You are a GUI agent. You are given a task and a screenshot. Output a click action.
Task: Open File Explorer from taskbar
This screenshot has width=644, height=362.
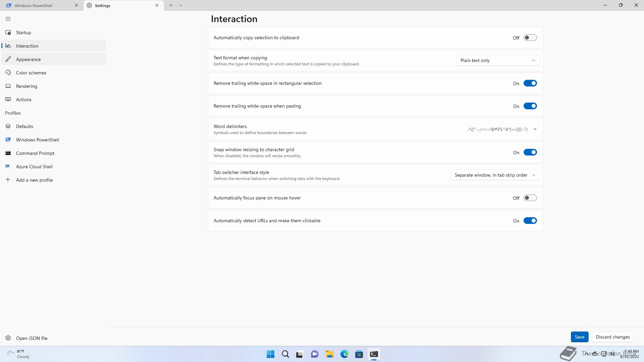click(x=329, y=354)
